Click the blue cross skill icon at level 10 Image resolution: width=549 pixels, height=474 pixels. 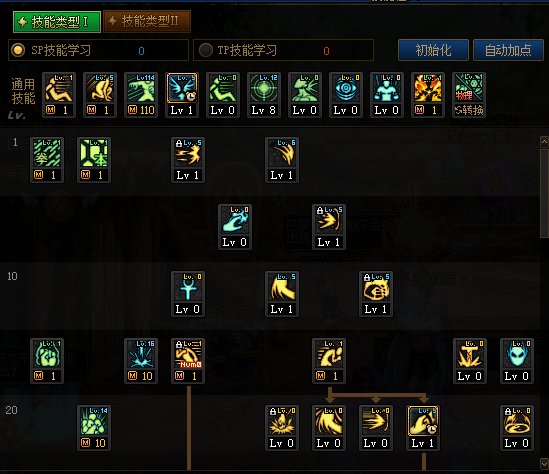click(x=188, y=294)
